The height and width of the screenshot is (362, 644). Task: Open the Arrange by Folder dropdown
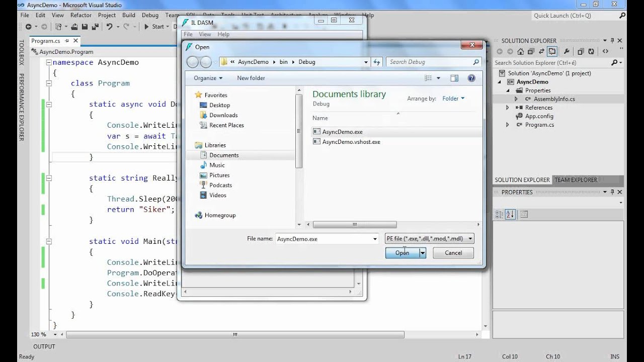[453, 99]
